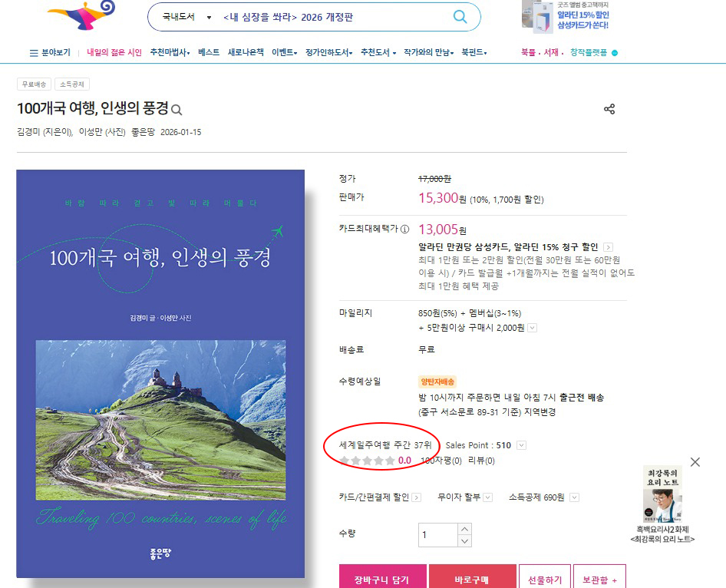The height and width of the screenshot is (588, 726).
Task: Decrease quantity with the down arrow
Action: click(464, 541)
